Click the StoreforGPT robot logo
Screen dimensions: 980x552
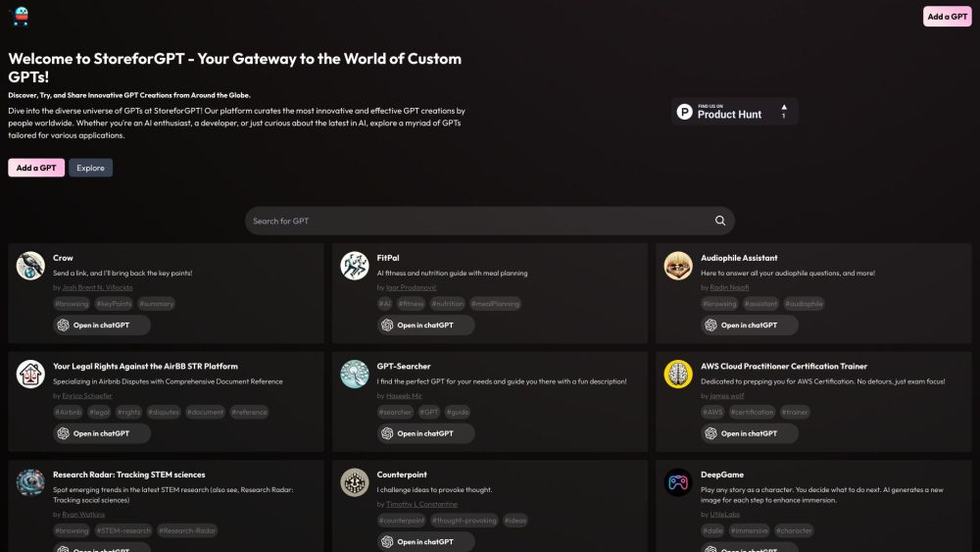(x=19, y=16)
